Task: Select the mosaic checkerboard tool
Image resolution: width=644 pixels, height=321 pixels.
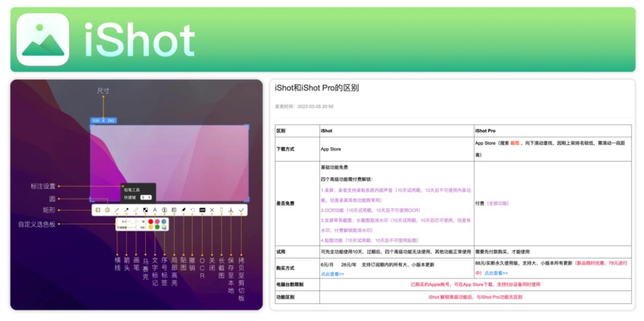Action: 145,210
